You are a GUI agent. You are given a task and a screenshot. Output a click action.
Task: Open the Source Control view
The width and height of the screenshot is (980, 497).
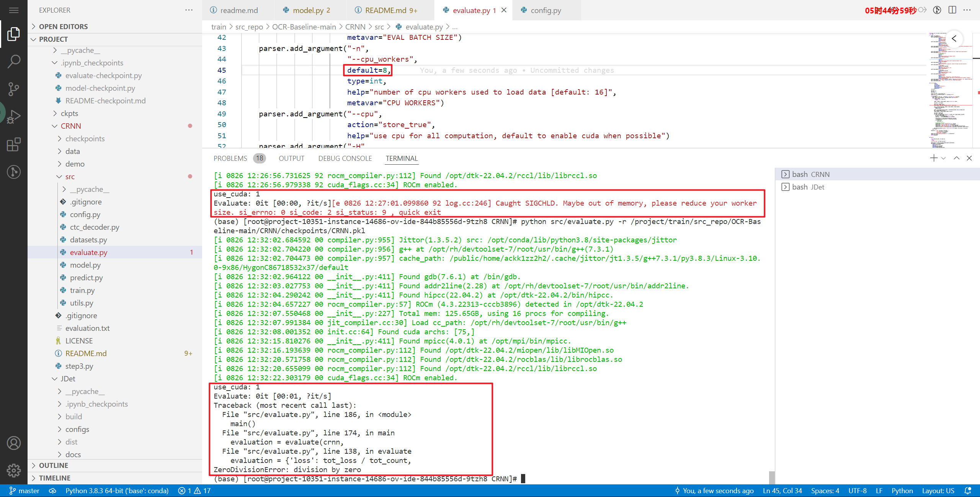click(14, 89)
